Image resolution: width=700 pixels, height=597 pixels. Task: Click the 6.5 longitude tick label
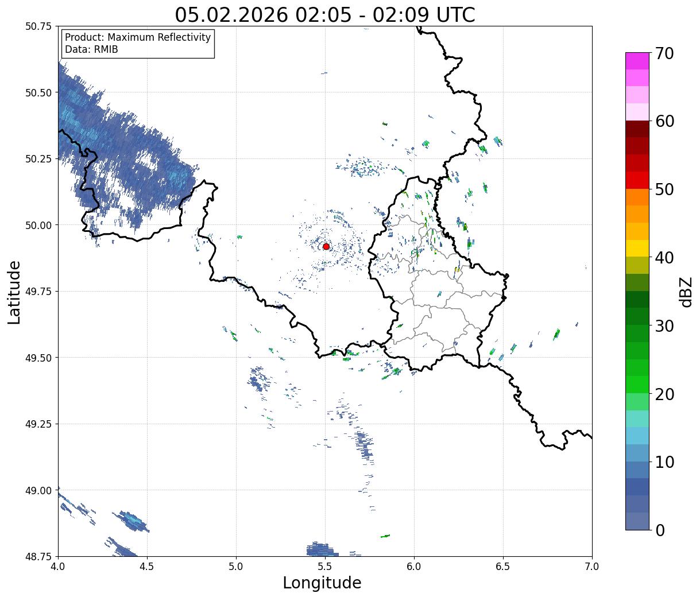point(503,567)
